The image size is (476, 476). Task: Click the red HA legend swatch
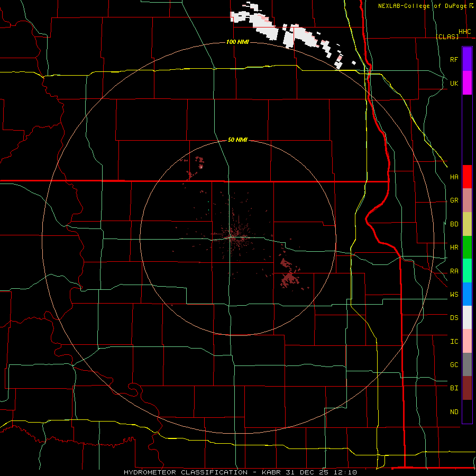point(467,177)
